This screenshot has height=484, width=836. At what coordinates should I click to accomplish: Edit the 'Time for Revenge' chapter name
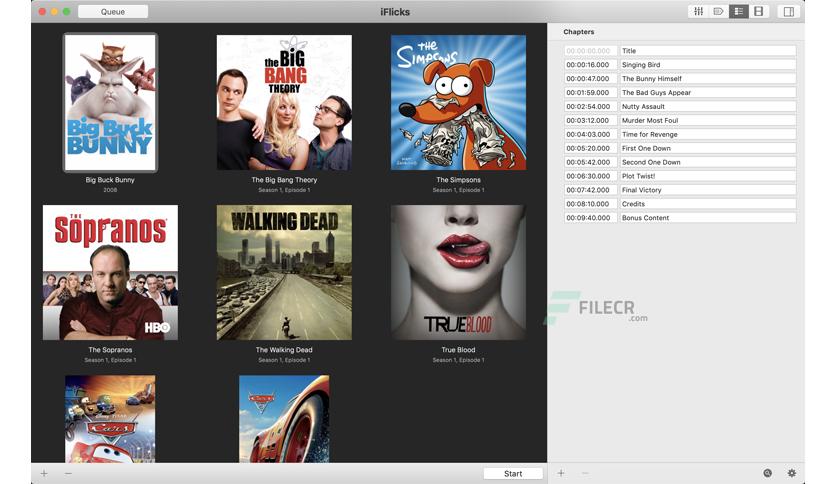coord(708,134)
